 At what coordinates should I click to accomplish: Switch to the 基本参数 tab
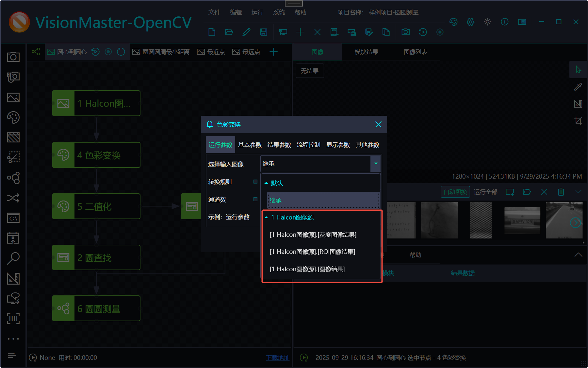[250, 145]
